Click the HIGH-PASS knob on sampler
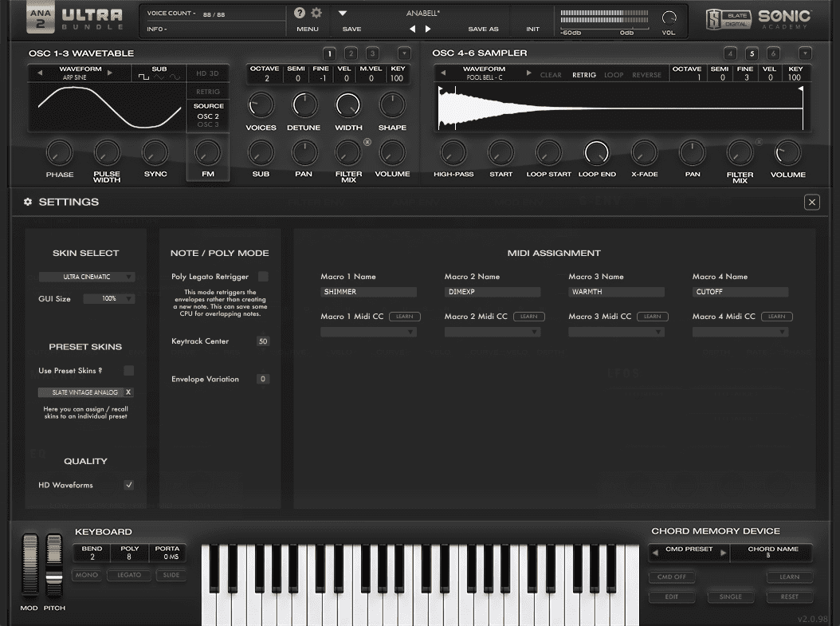 point(453,153)
